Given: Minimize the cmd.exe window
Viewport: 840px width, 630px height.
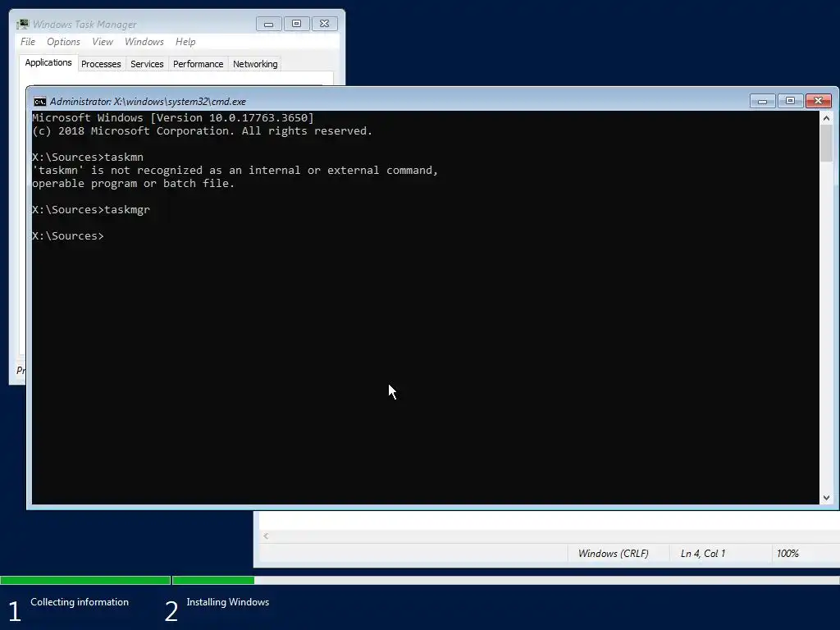Looking at the screenshot, I should pos(762,101).
